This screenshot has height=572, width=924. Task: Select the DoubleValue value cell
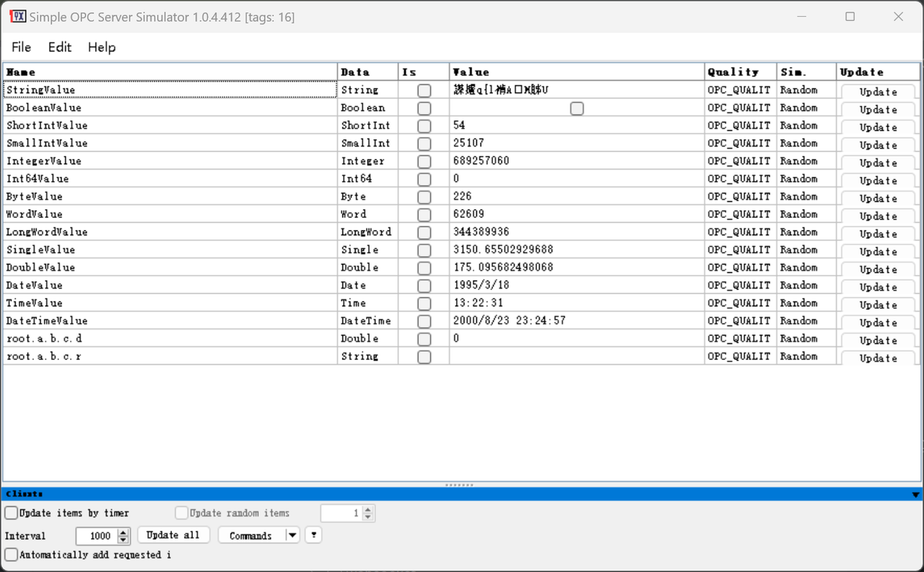(576, 268)
